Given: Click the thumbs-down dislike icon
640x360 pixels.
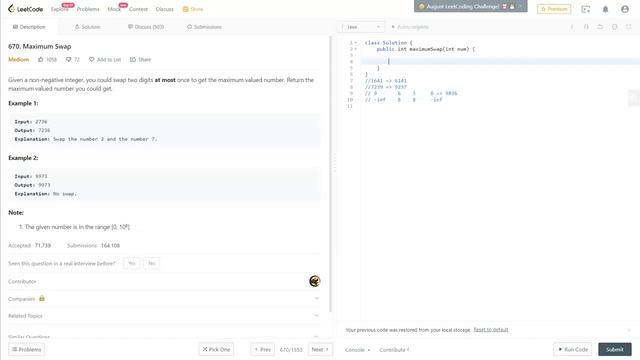Looking at the screenshot, I should [69, 60].
